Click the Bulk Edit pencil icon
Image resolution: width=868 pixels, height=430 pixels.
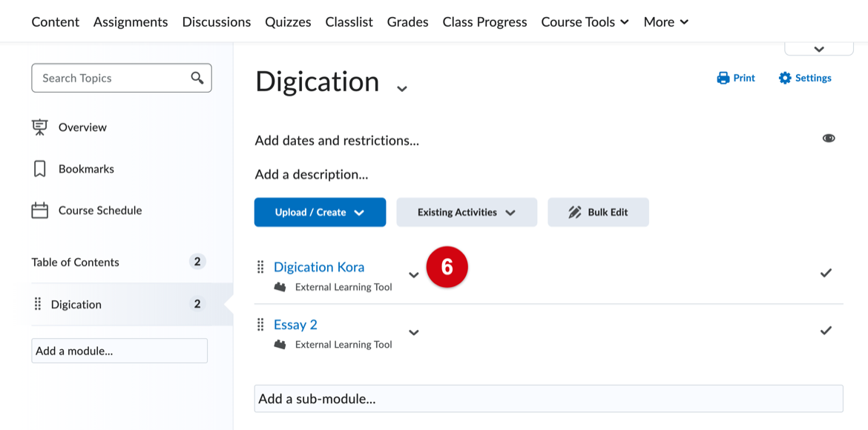[575, 213]
